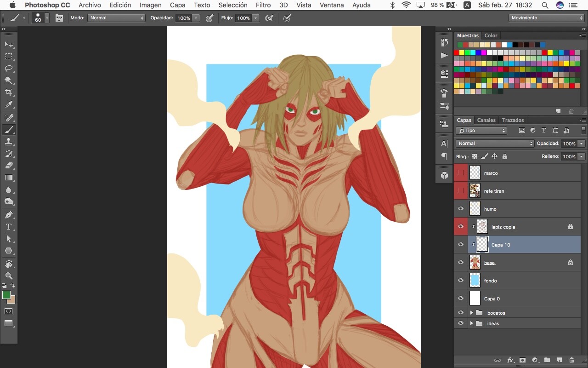588x368 pixels.
Task: Select the Eyedropper tool
Action: tap(9, 105)
